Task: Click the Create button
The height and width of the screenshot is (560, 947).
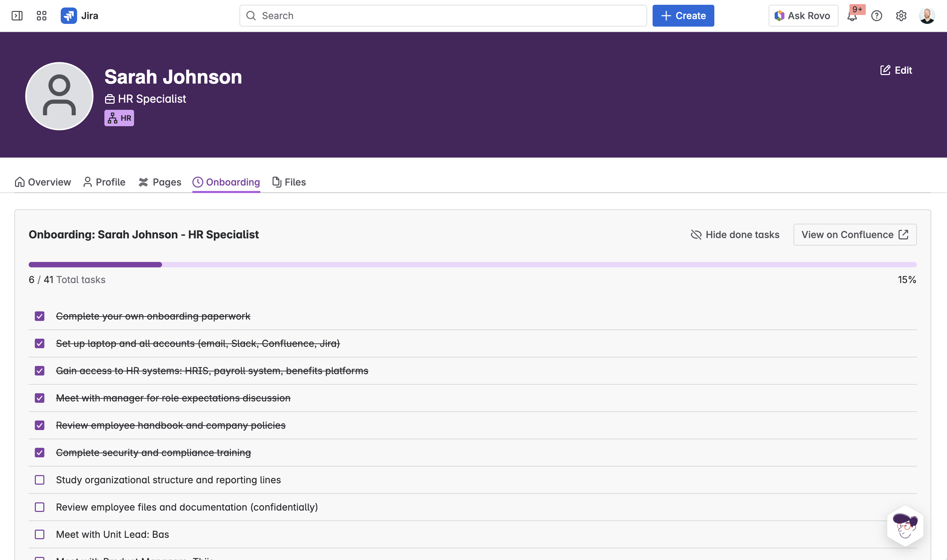Action: pos(683,15)
